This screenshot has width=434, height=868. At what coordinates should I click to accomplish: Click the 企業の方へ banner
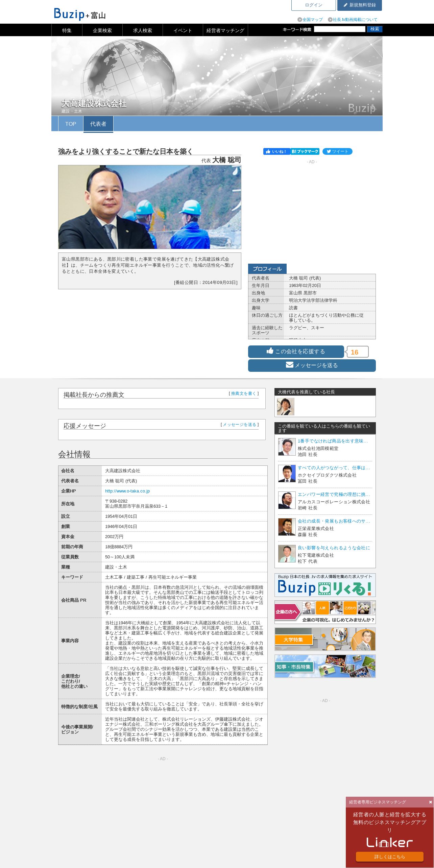[325, 612]
